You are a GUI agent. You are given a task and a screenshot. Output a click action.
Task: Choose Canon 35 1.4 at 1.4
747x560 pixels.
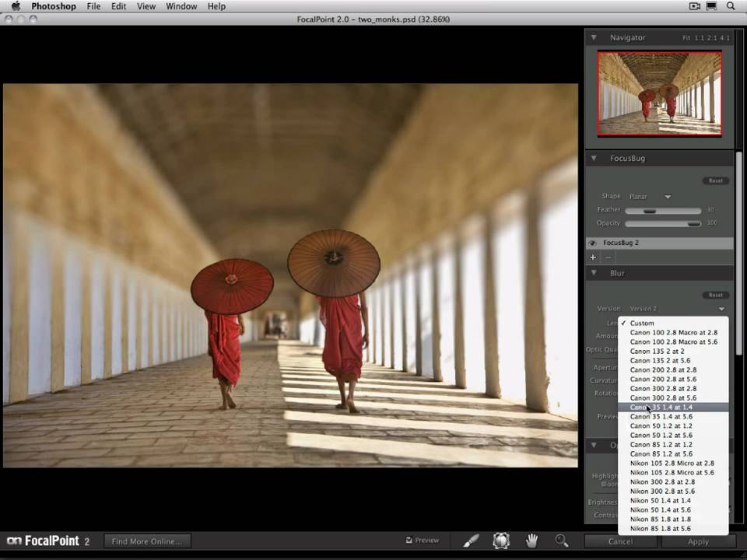pos(673,407)
